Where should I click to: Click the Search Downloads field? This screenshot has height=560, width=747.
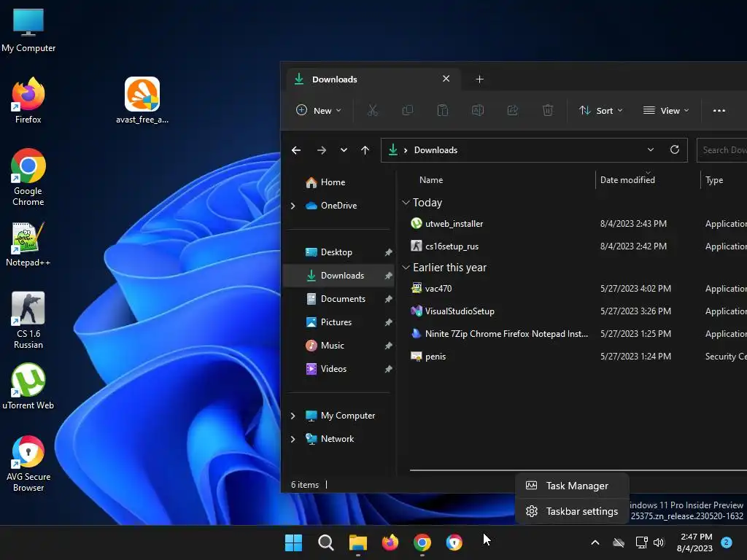pyautogui.click(x=721, y=150)
